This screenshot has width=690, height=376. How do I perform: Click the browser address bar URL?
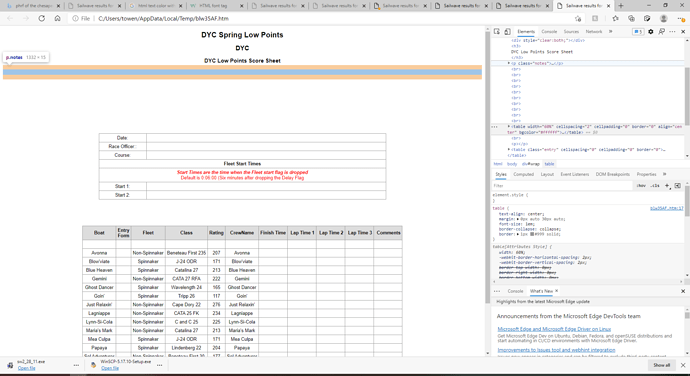point(163,18)
